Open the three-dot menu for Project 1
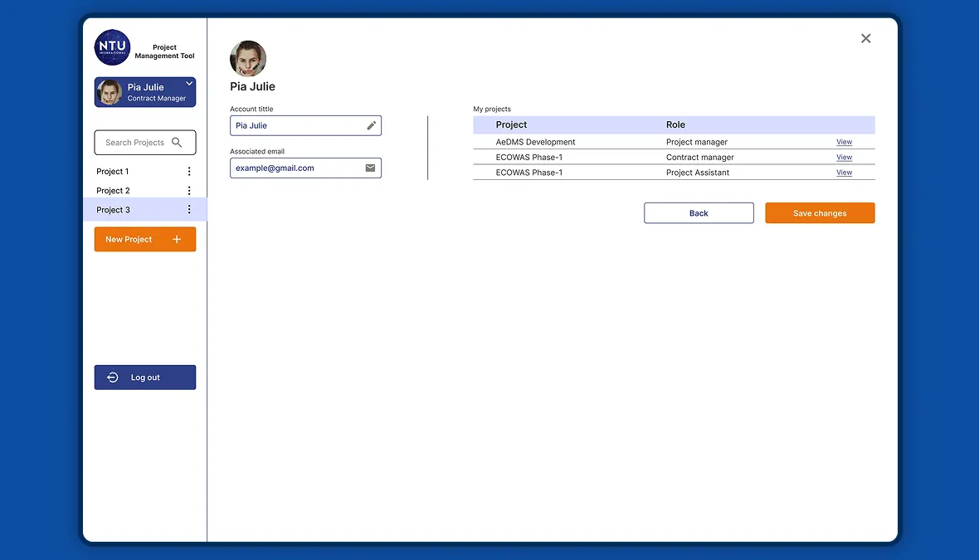This screenshot has height=560, width=979. click(189, 171)
